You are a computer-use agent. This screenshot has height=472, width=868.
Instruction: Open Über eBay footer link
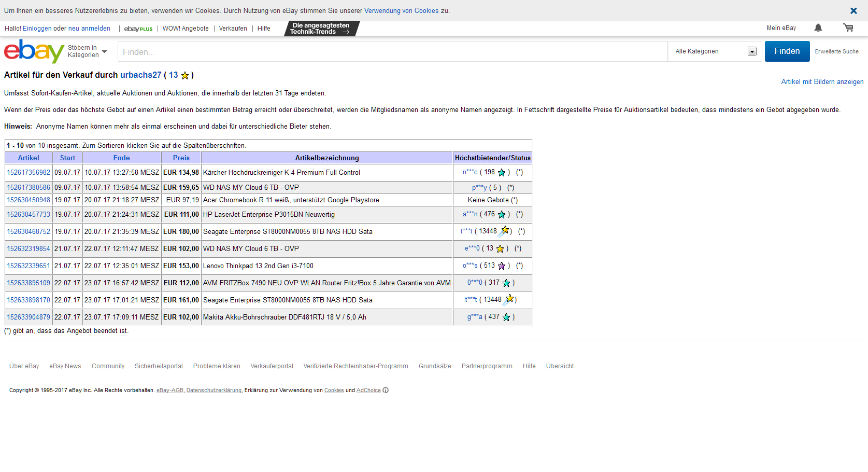24,366
